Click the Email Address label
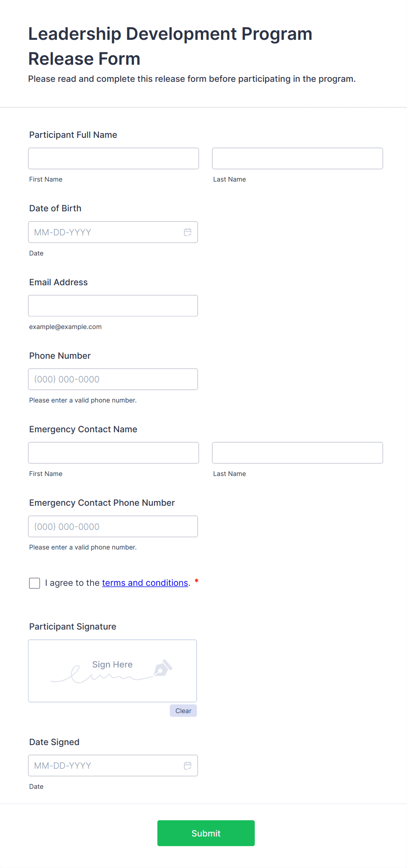Viewport: 407px width, 868px height. (59, 282)
